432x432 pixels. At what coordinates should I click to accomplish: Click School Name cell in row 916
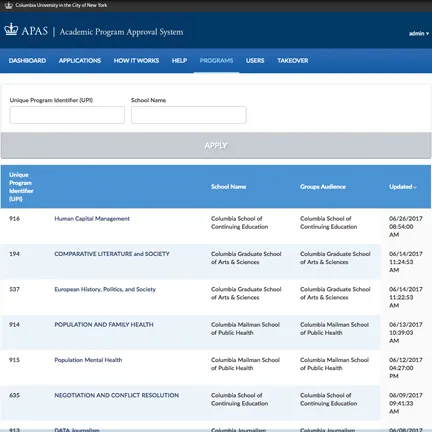coord(239,223)
